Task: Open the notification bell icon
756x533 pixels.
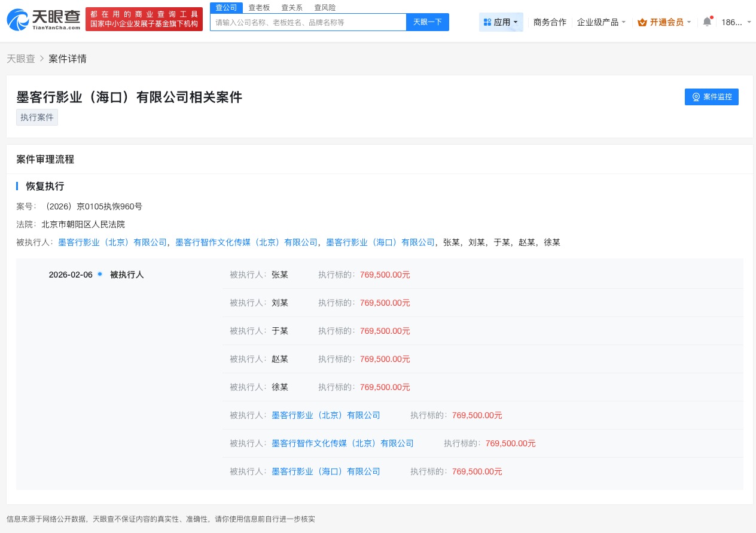Action: (x=707, y=22)
